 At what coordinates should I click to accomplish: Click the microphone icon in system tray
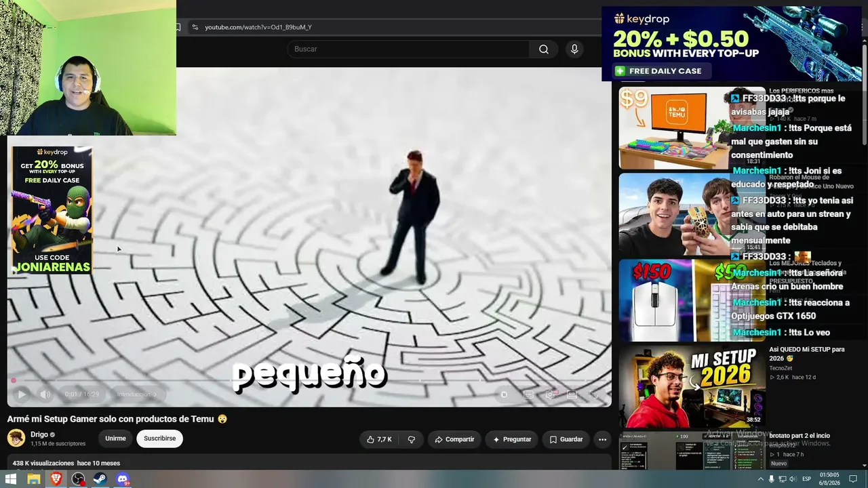click(772, 479)
